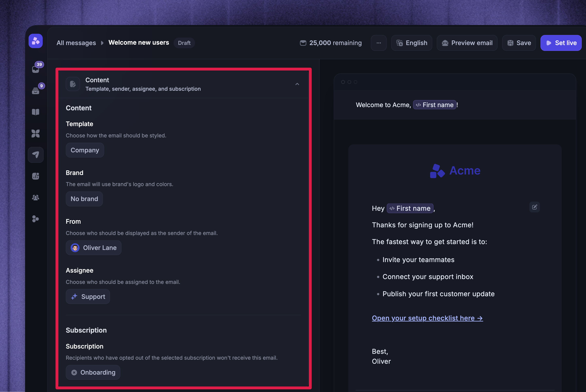Click the 'Connect your support inbox' bullet
Screen dimensions: 586x392
click(x=428, y=277)
